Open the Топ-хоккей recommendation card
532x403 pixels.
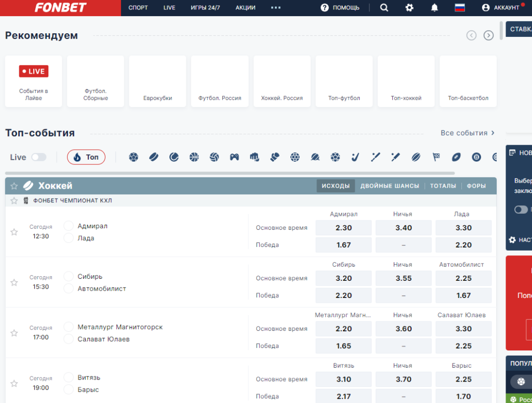406,82
